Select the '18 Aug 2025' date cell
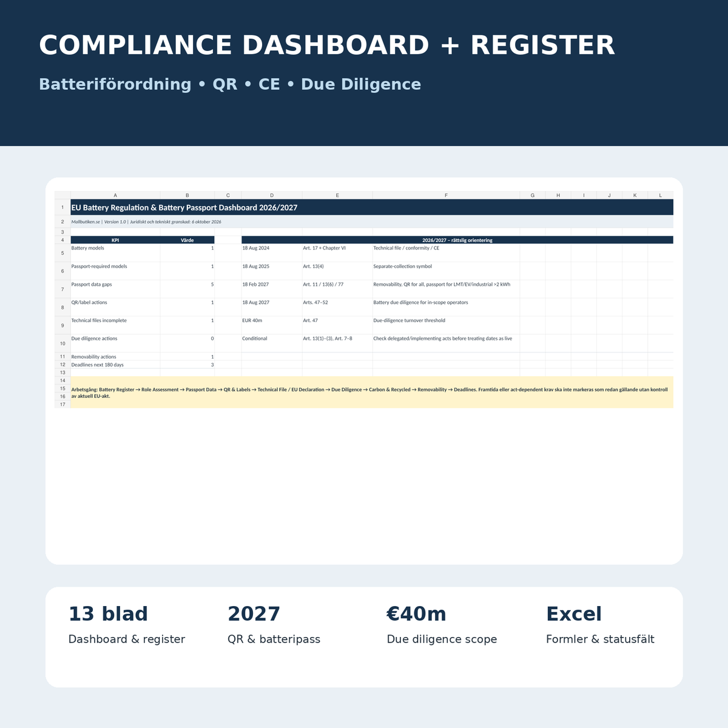The image size is (728, 728). pyautogui.click(x=272, y=271)
